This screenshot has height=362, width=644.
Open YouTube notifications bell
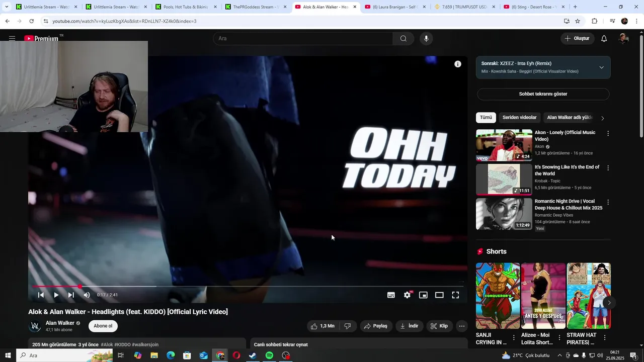point(604,39)
